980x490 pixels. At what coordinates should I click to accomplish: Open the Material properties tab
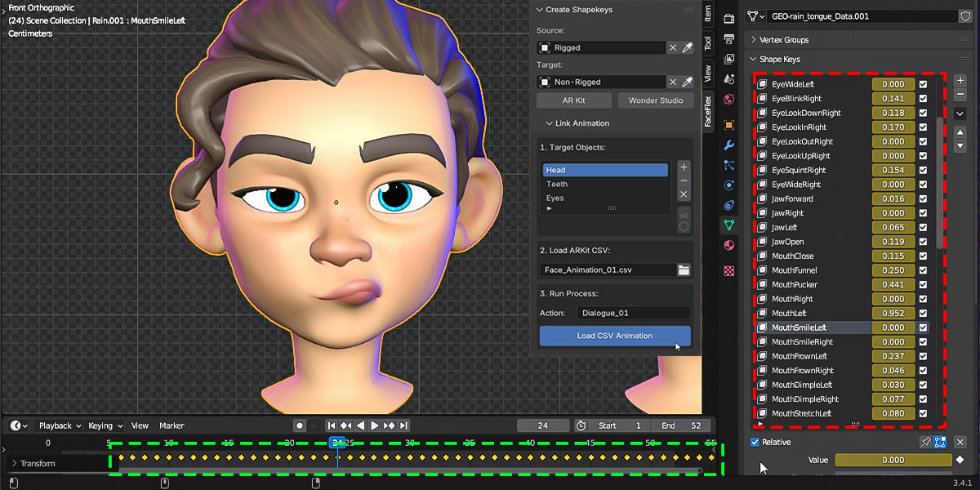click(729, 244)
